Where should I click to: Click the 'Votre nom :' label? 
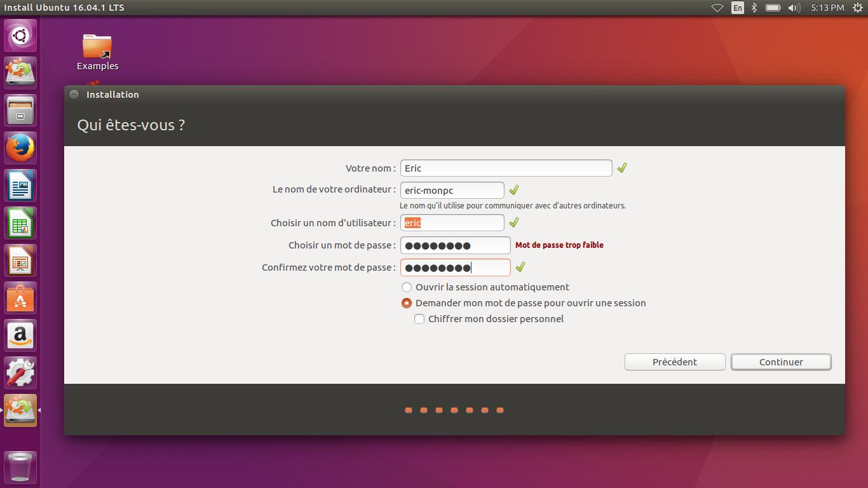click(x=370, y=168)
